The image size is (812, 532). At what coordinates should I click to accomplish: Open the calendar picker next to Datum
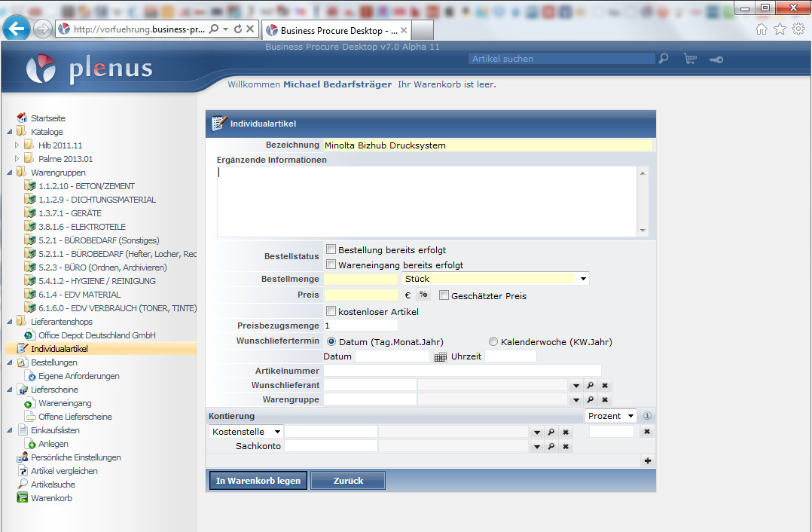pos(441,356)
